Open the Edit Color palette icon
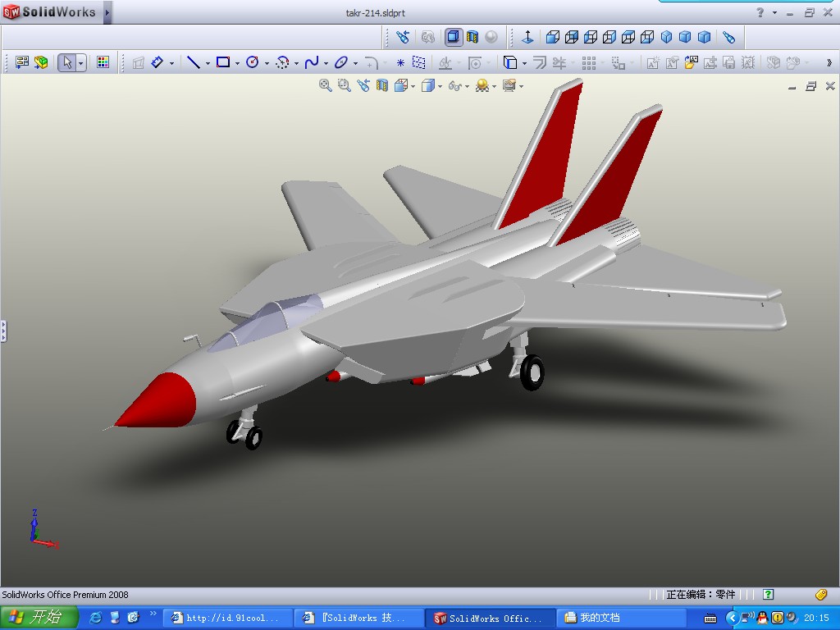This screenshot has width=840, height=630. 103,62
